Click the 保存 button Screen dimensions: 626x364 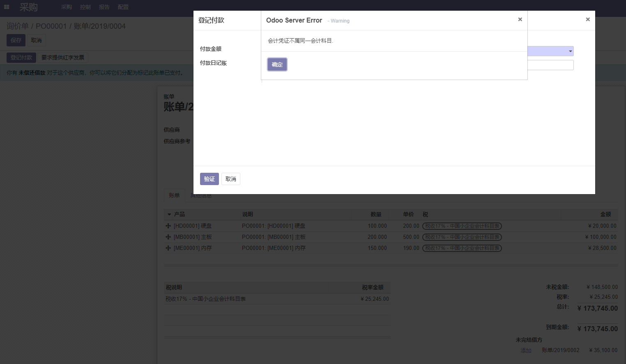pos(16,40)
